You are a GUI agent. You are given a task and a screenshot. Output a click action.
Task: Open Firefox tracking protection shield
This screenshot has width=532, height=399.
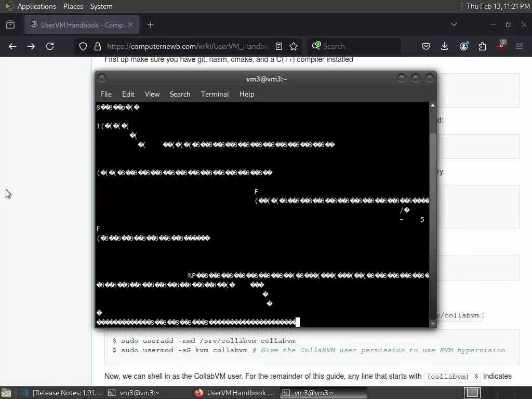[83, 46]
